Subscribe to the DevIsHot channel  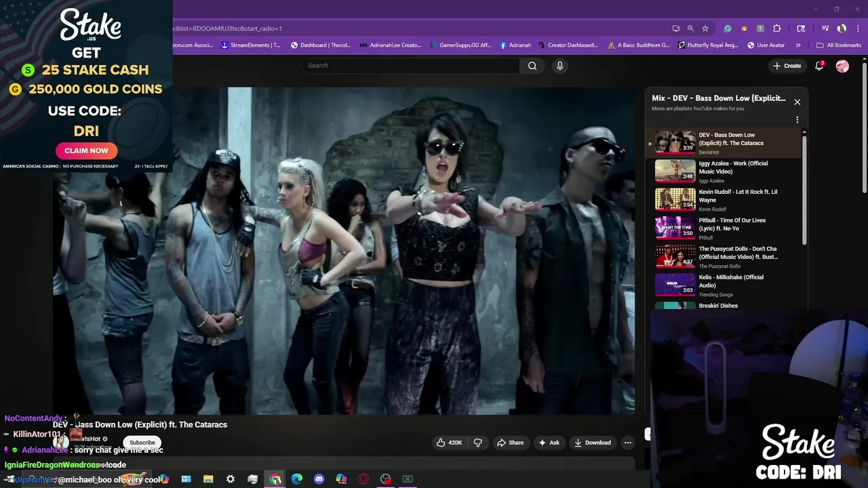pos(142,443)
